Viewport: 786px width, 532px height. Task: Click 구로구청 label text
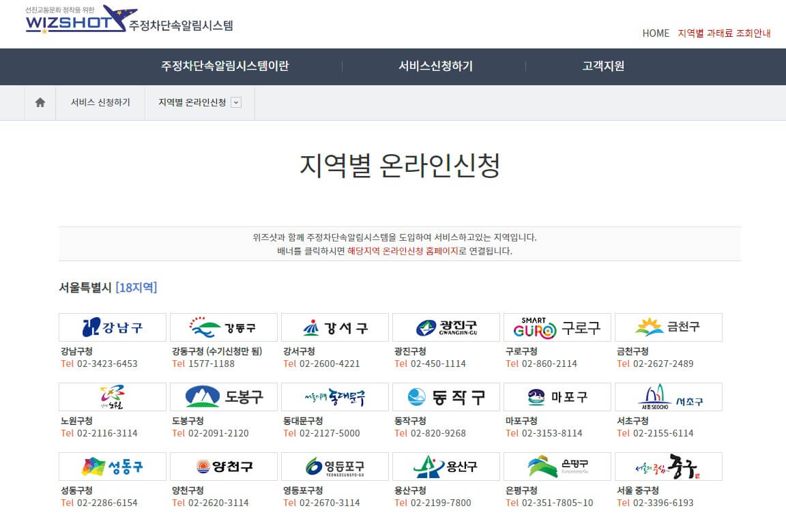click(x=521, y=351)
